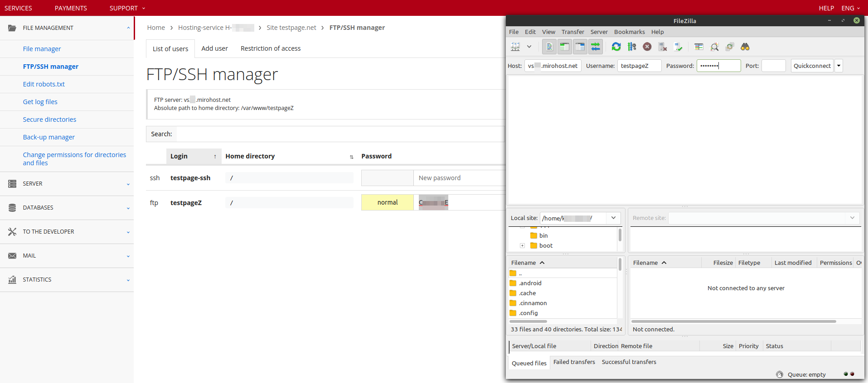
Task: Open FileZilla Transfer menu
Action: 572,32
